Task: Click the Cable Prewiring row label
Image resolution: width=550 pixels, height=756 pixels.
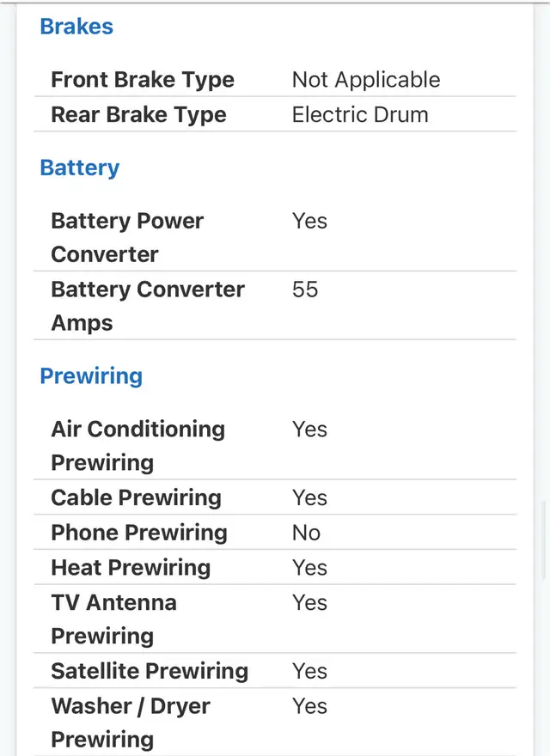Action: [136, 497]
